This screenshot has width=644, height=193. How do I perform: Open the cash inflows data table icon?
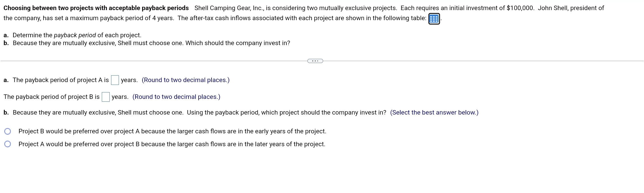[x=434, y=19]
